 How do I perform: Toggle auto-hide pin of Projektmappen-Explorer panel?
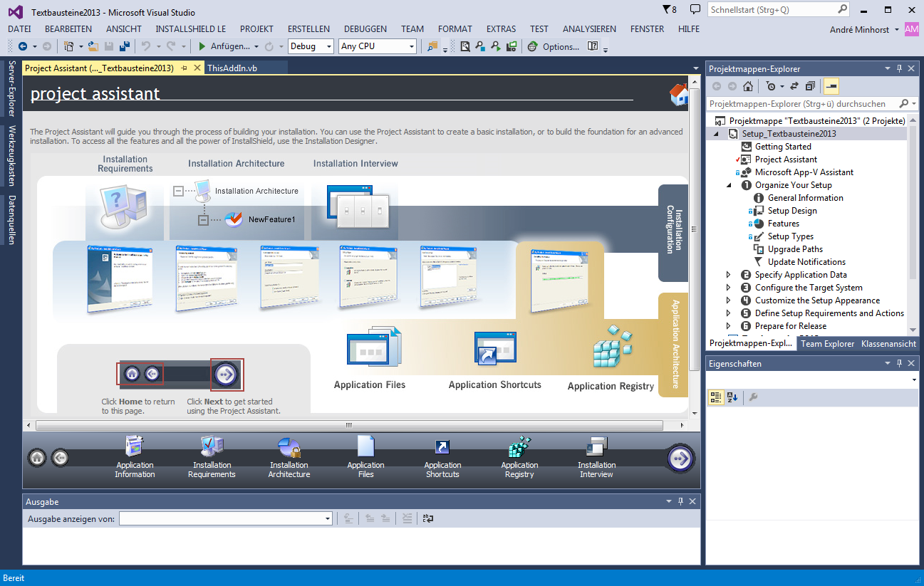[899, 68]
